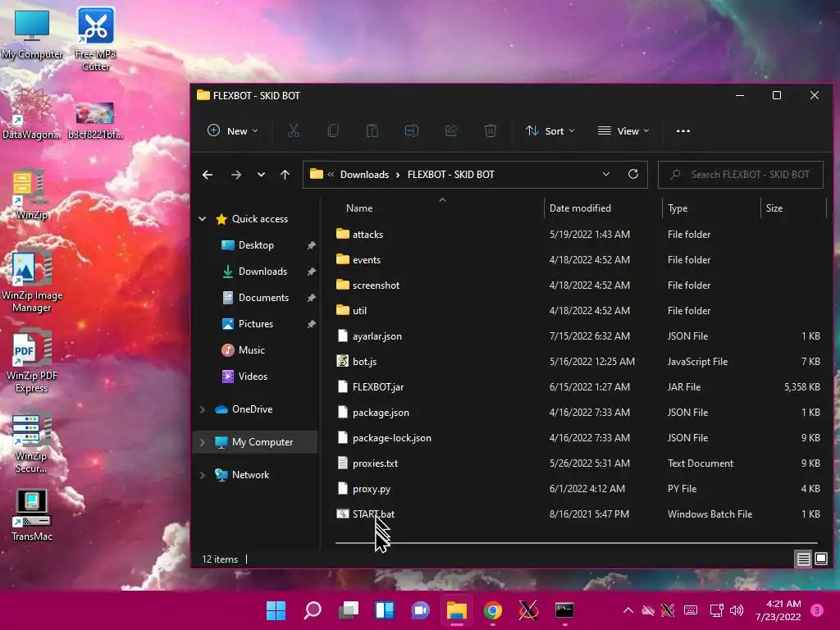The height and width of the screenshot is (630, 840).
Task: Click the Paste clipboard icon
Action: tap(372, 130)
